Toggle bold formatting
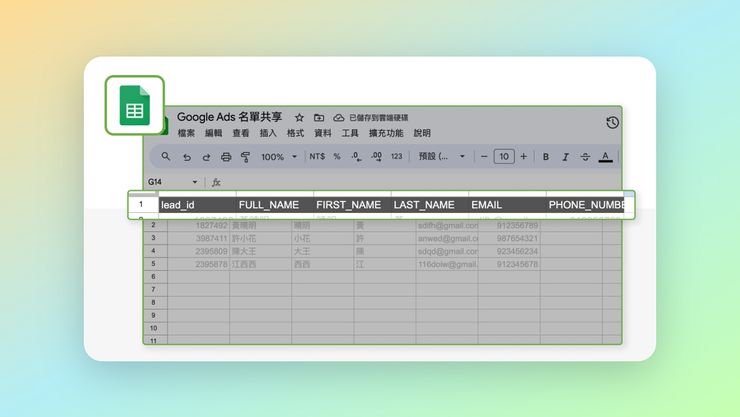 pyautogui.click(x=546, y=157)
